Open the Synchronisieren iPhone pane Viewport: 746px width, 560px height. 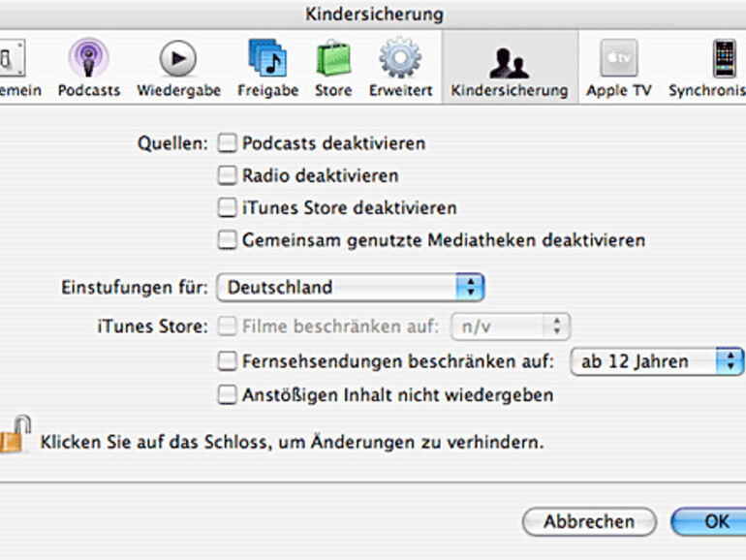tap(707, 68)
